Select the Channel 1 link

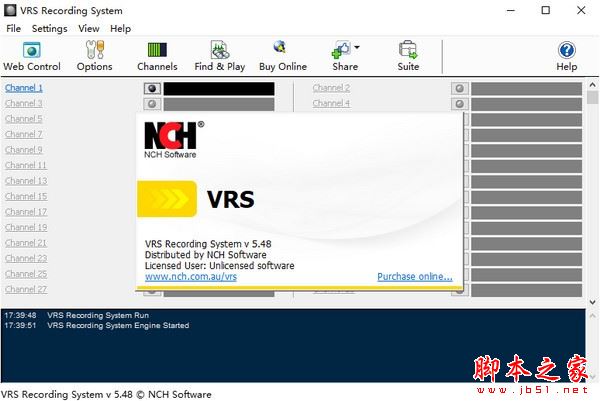click(24, 88)
